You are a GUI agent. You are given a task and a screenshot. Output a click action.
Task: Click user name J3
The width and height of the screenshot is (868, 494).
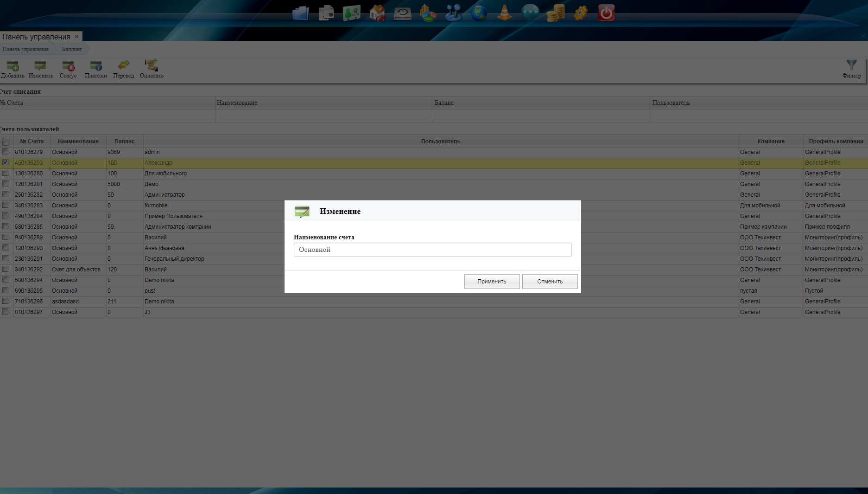click(147, 312)
